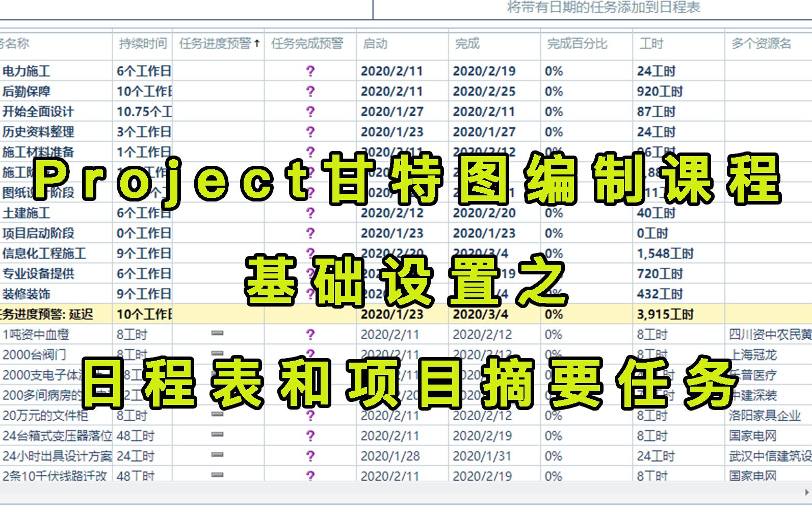Click work value 87工时
This screenshot has height=508, width=812.
657,112
